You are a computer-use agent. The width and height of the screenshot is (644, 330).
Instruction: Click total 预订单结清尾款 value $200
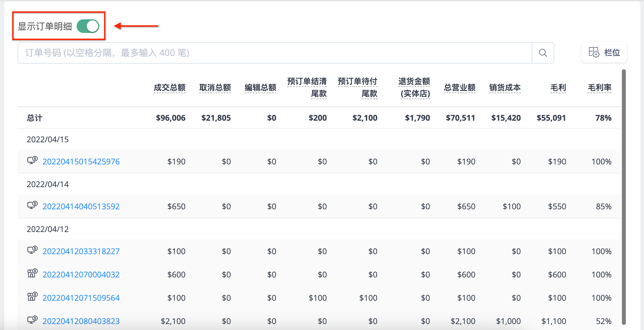(318, 118)
